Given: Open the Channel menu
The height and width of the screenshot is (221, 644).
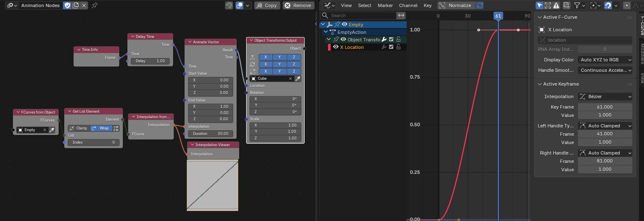Looking at the screenshot, I should tap(408, 5).
